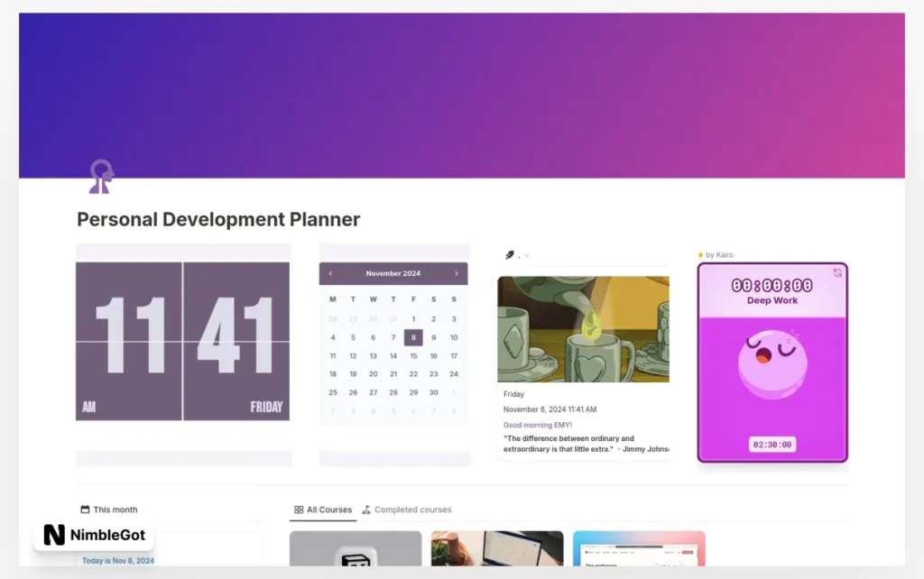Open the 'This month' view label
This screenshot has height=579, width=924.
tap(115, 510)
